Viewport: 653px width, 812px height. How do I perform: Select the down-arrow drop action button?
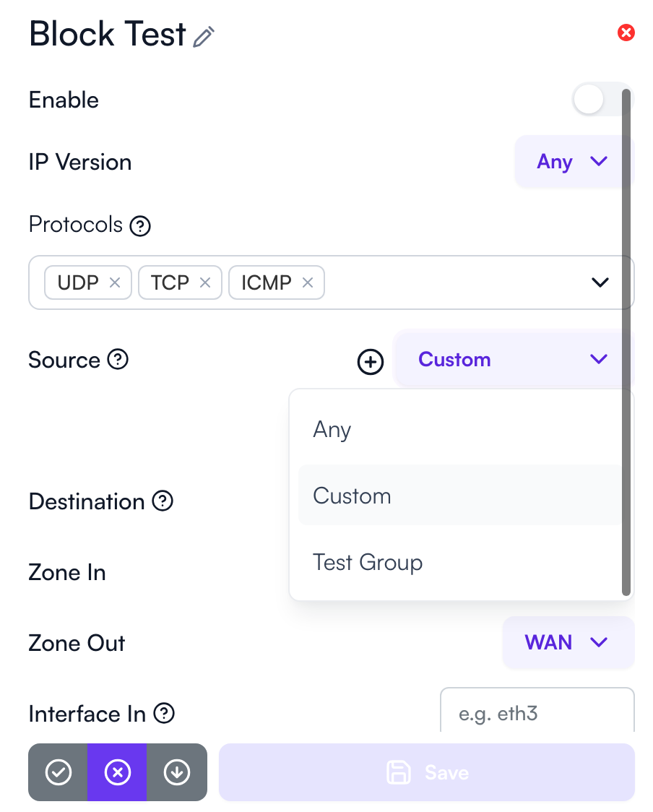click(176, 772)
